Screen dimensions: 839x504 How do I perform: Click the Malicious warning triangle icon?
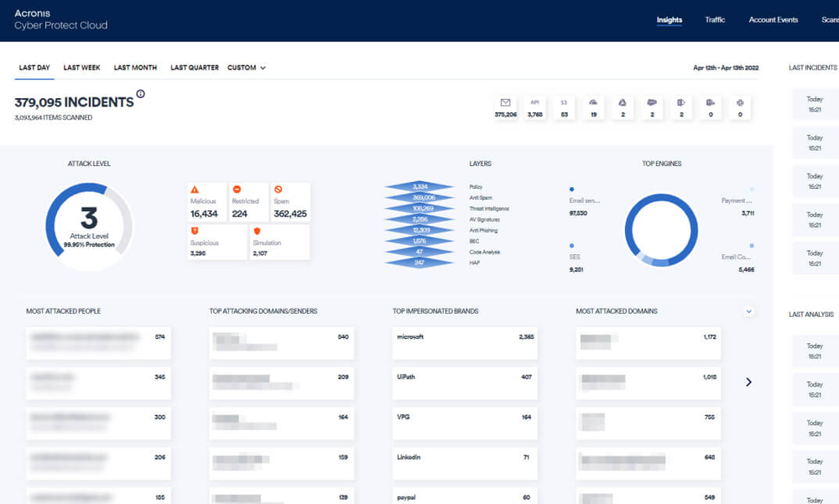195,190
